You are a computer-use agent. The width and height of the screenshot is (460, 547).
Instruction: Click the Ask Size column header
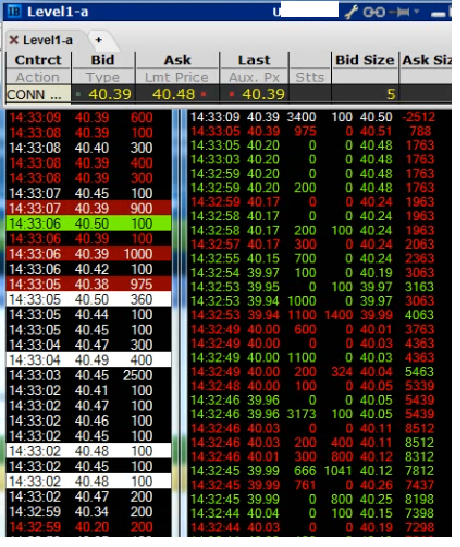[x=426, y=60]
